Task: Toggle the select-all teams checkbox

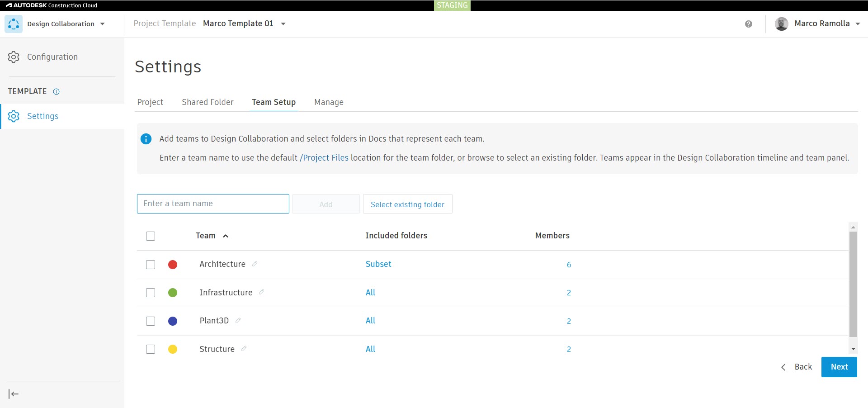Action: pyautogui.click(x=151, y=236)
